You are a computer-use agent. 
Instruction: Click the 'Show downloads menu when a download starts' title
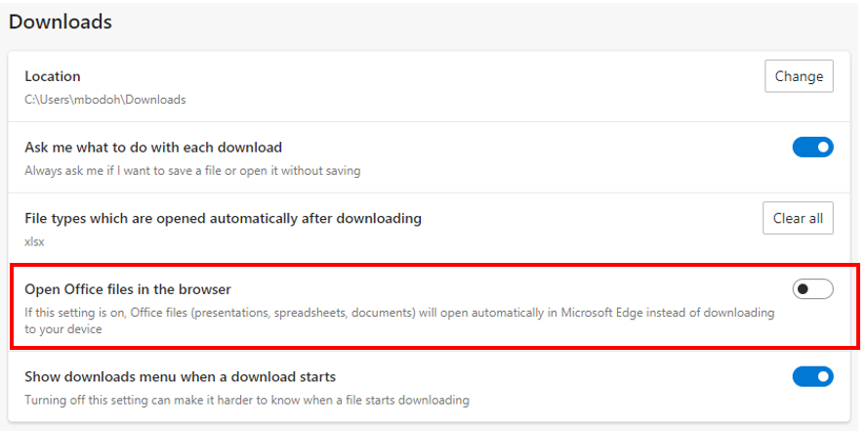pyautogui.click(x=180, y=376)
